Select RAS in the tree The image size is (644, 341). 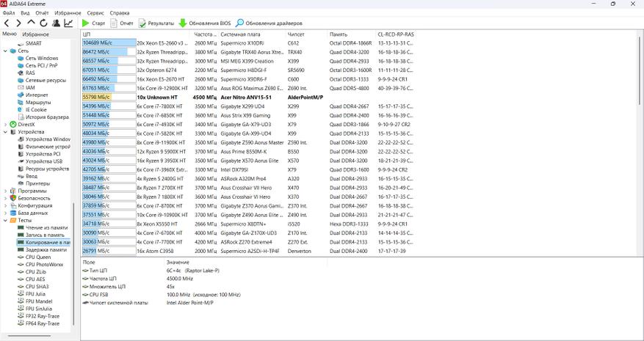click(x=30, y=73)
